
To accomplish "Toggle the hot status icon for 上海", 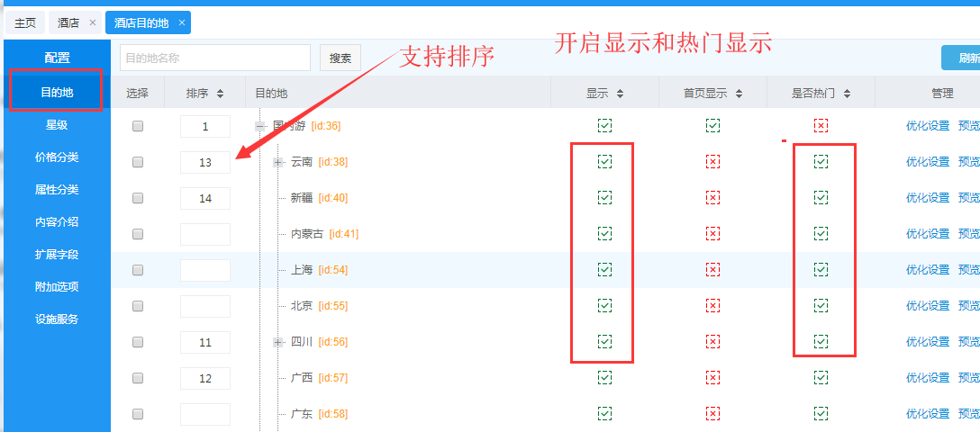I will click(x=821, y=270).
